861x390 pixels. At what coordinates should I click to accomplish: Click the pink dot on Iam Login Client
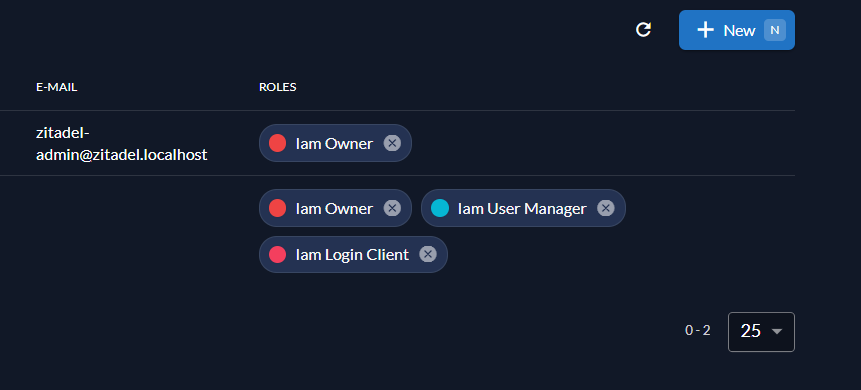(277, 254)
